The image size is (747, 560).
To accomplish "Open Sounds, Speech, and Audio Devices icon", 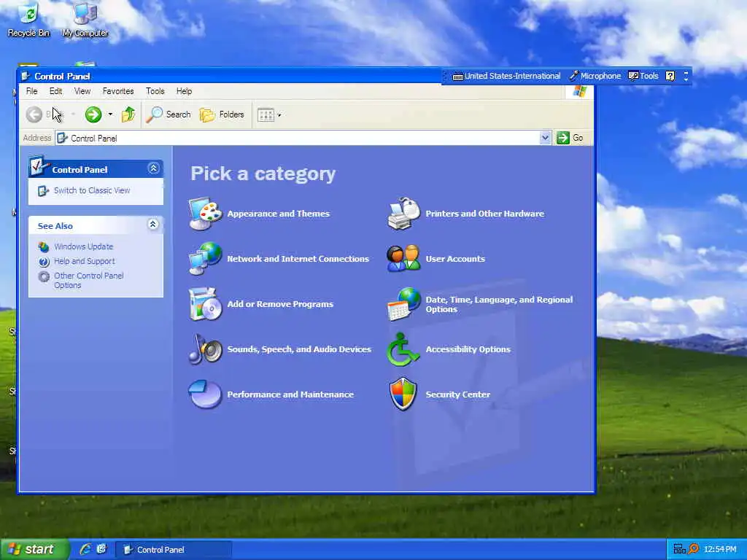I will coord(205,349).
